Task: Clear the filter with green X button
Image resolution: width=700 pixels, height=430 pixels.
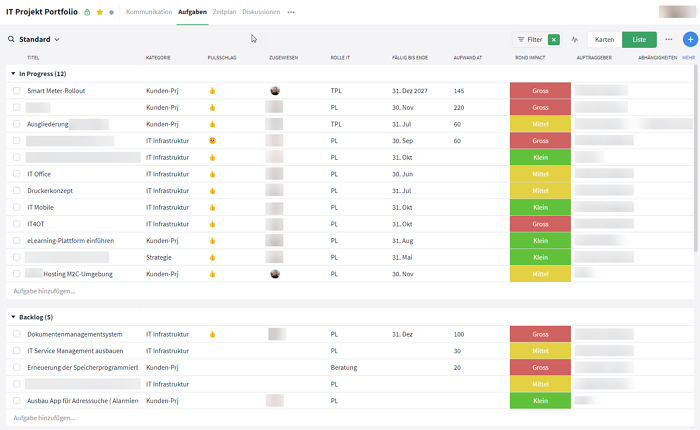Action: (x=554, y=40)
